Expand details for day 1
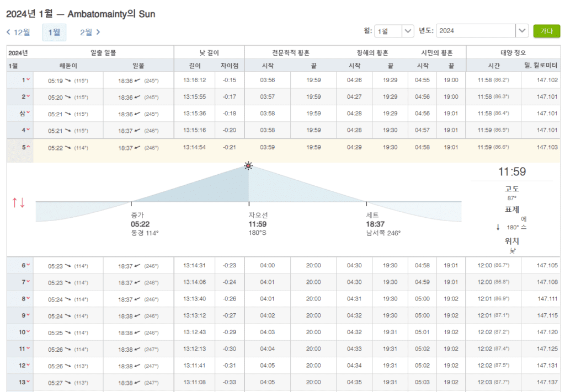Screen dimensions: 565x392 pos(28,80)
